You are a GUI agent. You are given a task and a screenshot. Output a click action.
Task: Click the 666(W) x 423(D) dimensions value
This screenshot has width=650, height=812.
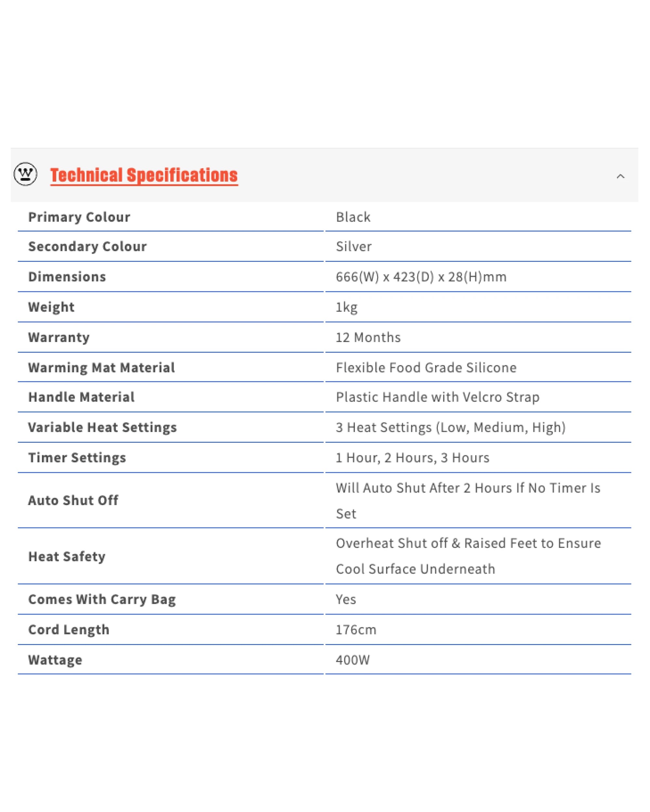[x=421, y=277]
